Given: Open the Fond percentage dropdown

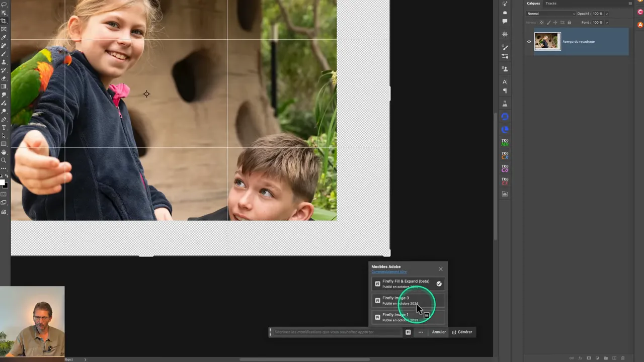Looking at the screenshot, I should [606, 22].
